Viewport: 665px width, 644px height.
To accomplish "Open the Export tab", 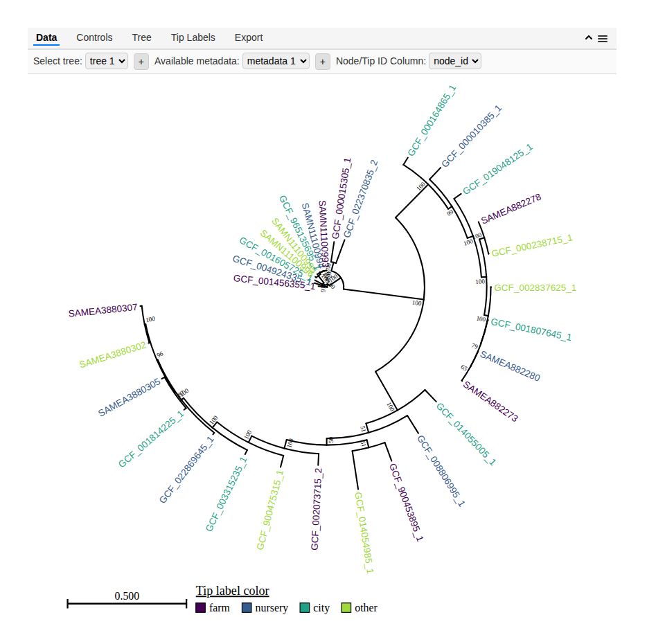I will [x=249, y=37].
